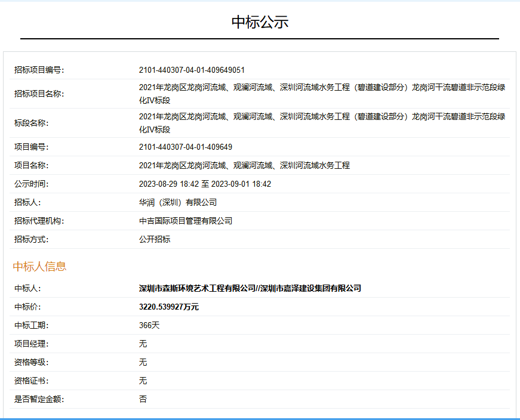The width and height of the screenshot is (520, 420).
Task: Click tenderer 华润（深圳）有限公司
Action: tap(178, 202)
